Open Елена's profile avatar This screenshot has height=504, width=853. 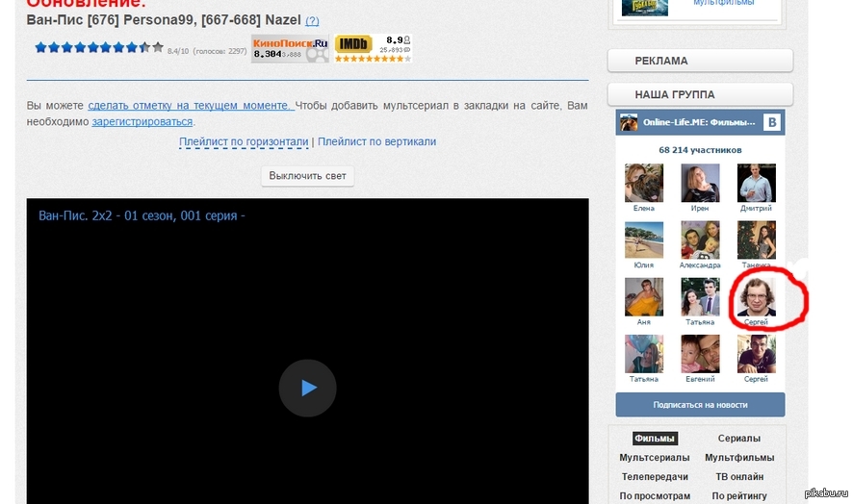[643, 182]
